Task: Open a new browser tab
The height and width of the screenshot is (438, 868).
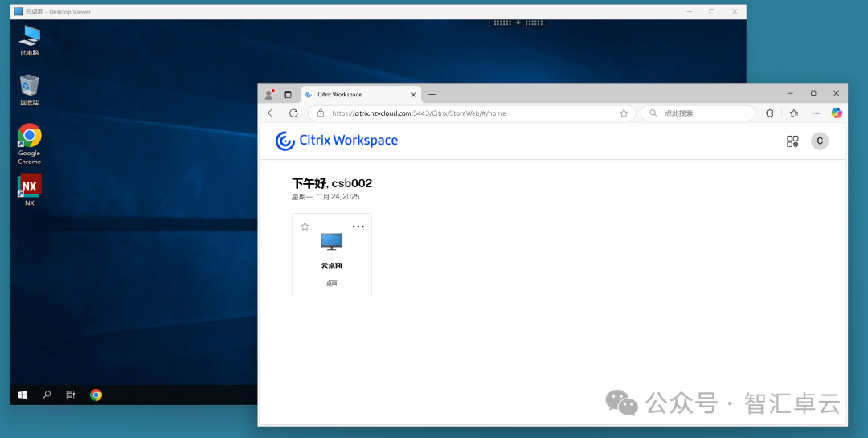Action: pos(432,95)
